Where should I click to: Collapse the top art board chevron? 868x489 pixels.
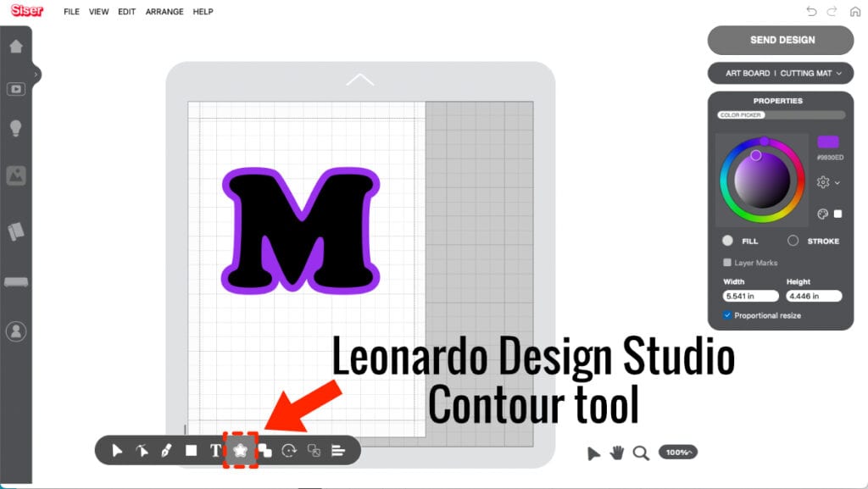(359, 81)
